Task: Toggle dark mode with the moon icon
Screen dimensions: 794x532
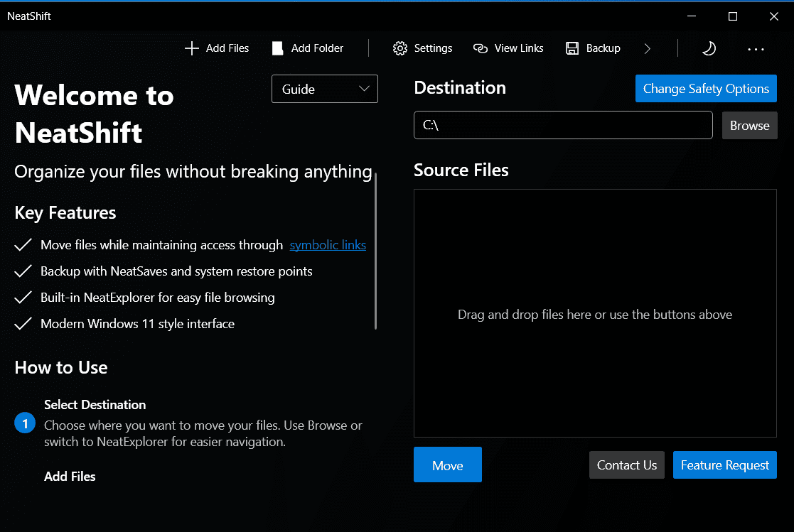Action: [709, 48]
